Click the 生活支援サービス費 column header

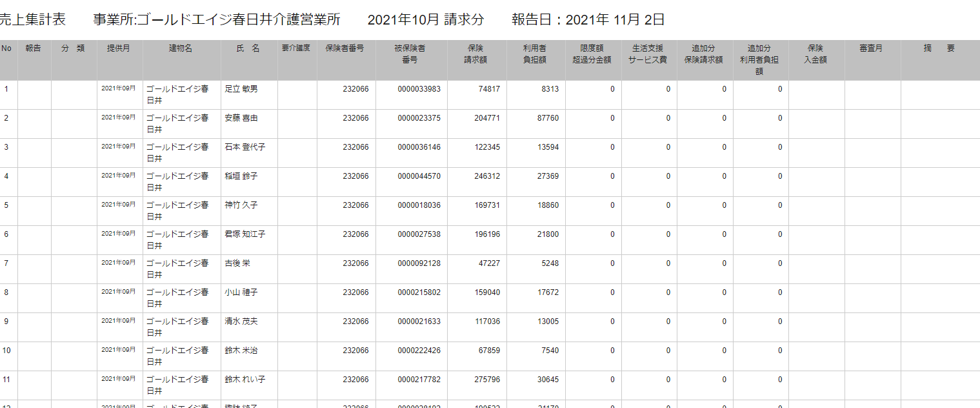649,54
